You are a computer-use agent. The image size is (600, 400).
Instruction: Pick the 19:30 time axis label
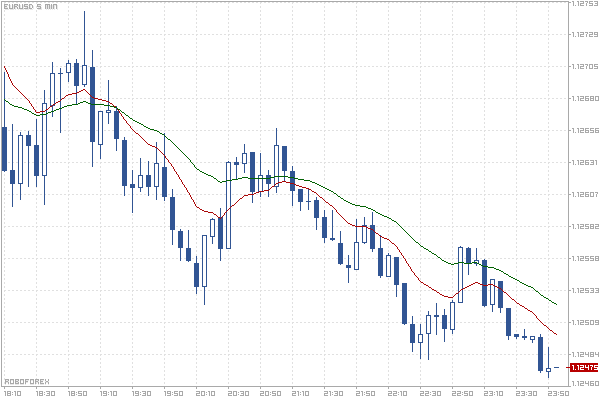pyautogui.click(x=141, y=393)
